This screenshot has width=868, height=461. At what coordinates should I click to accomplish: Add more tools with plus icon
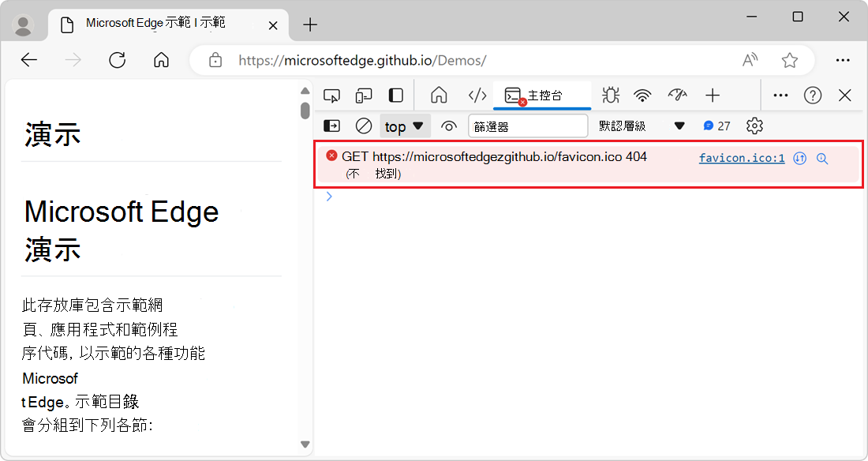(713, 96)
